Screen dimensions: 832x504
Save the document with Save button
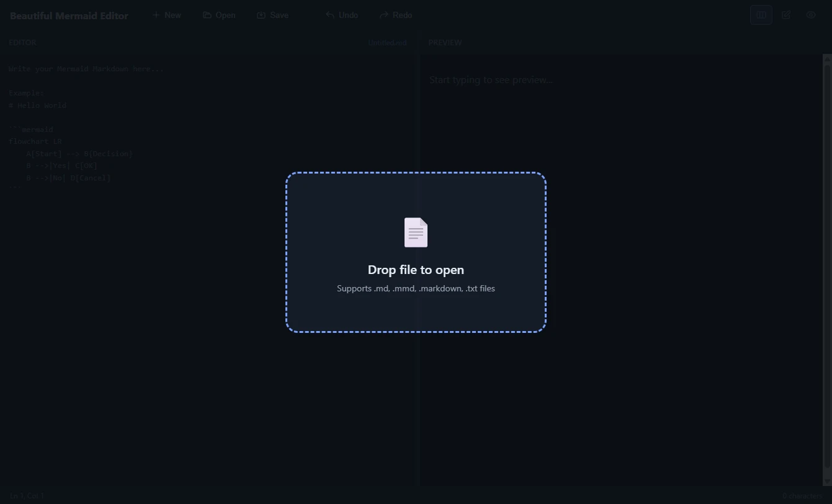point(273,15)
